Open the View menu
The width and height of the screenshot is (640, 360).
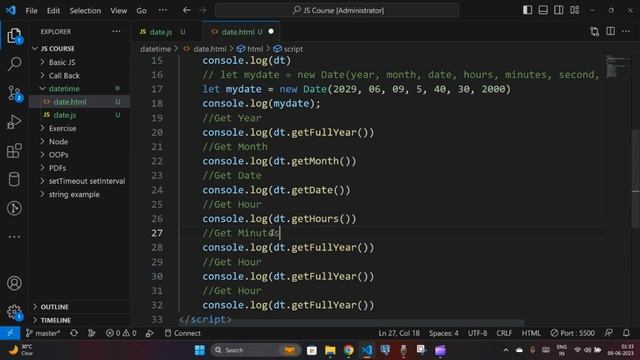[x=118, y=11]
